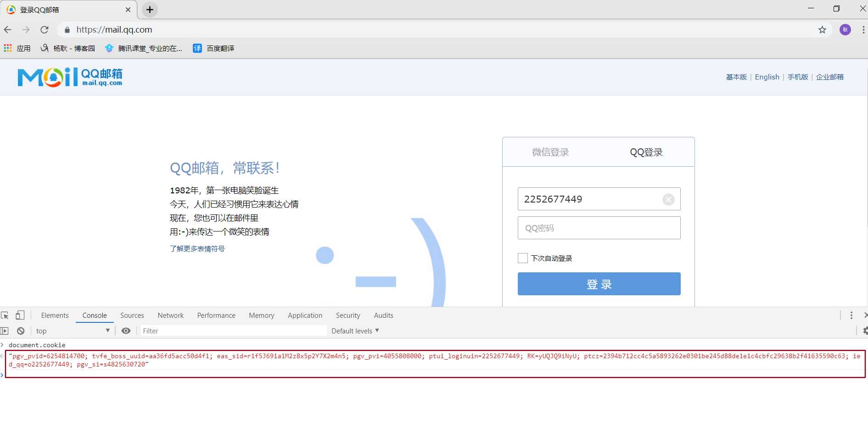Minimize the browser window
868x445 pixels.
tap(811, 9)
